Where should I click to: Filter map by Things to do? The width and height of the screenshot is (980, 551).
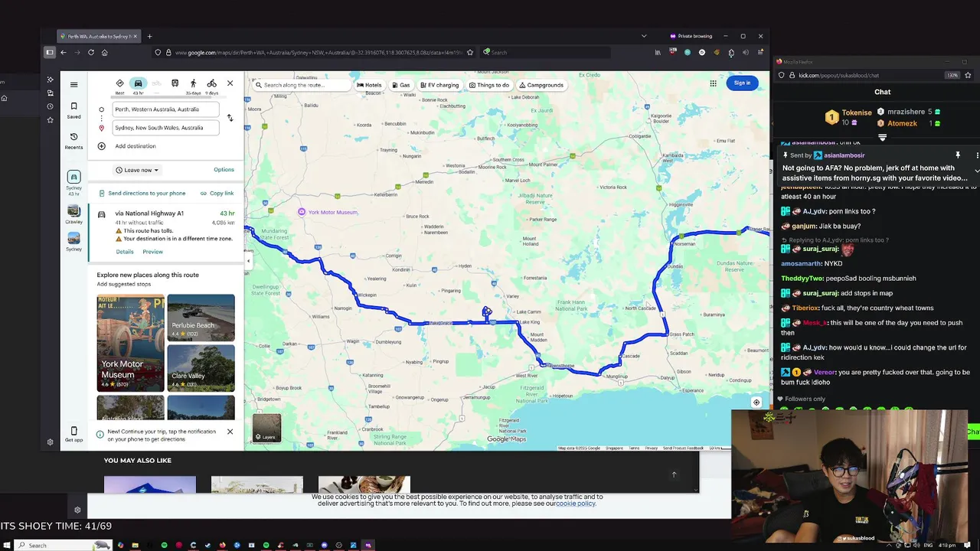pyautogui.click(x=489, y=85)
